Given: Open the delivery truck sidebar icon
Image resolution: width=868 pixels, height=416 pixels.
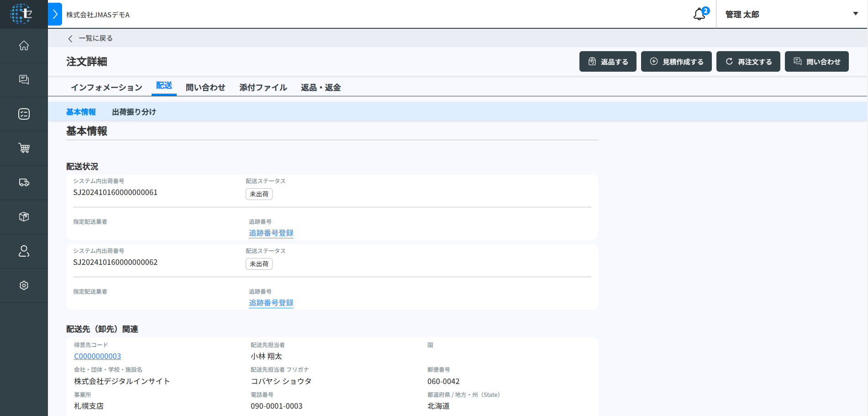Looking at the screenshot, I should [24, 183].
